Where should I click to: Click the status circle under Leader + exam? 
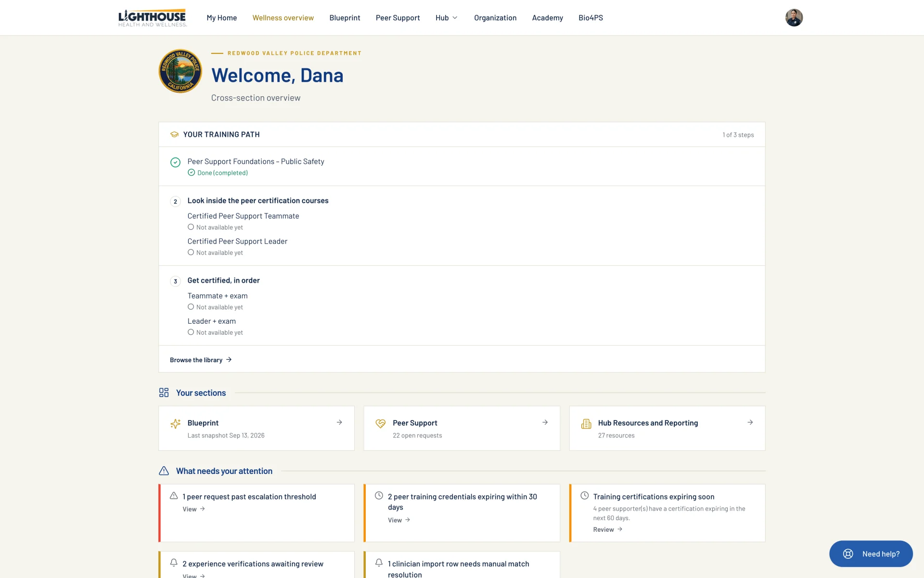[x=191, y=332]
